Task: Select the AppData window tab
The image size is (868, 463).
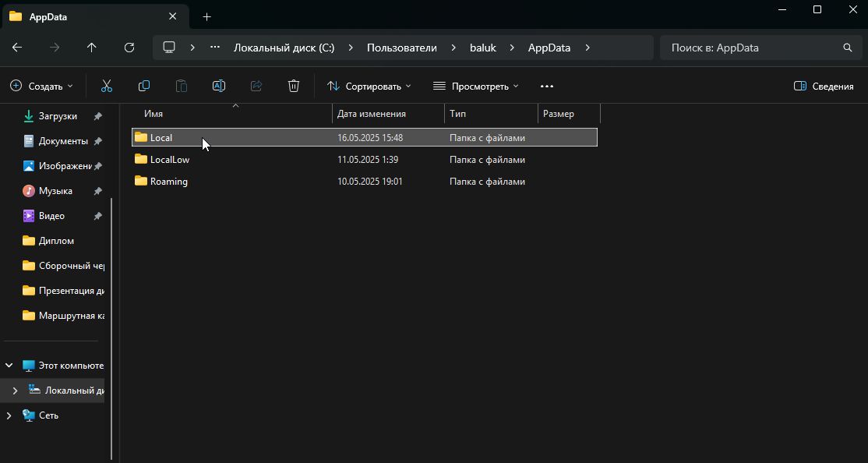Action: 95,16
